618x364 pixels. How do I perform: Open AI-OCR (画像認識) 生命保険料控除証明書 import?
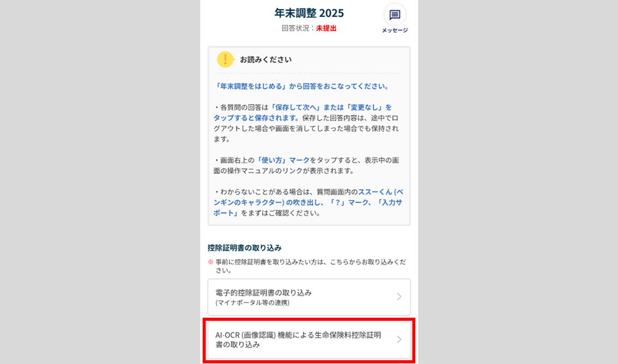tap(309, 339)
